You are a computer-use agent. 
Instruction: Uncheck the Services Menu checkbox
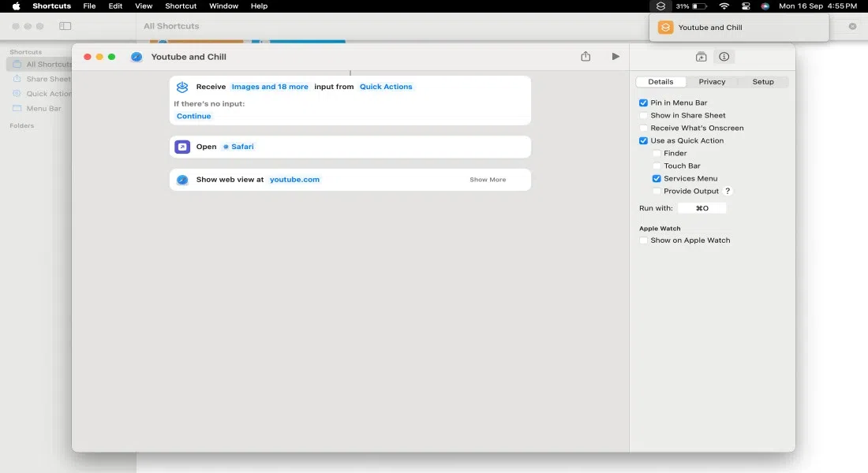657,179
